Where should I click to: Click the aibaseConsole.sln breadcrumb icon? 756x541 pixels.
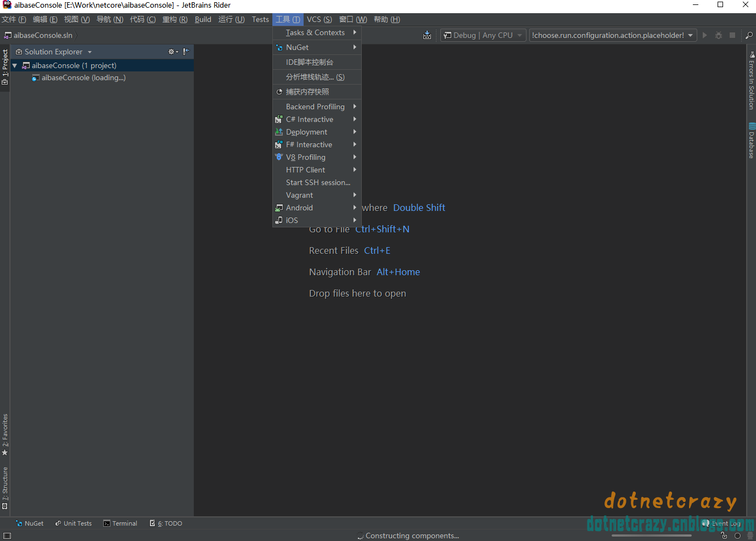point(8,35)
